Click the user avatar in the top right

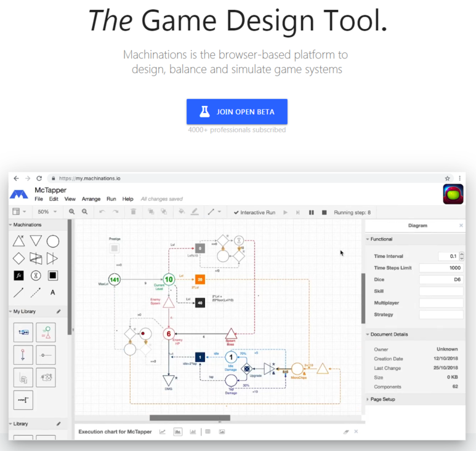453,194
